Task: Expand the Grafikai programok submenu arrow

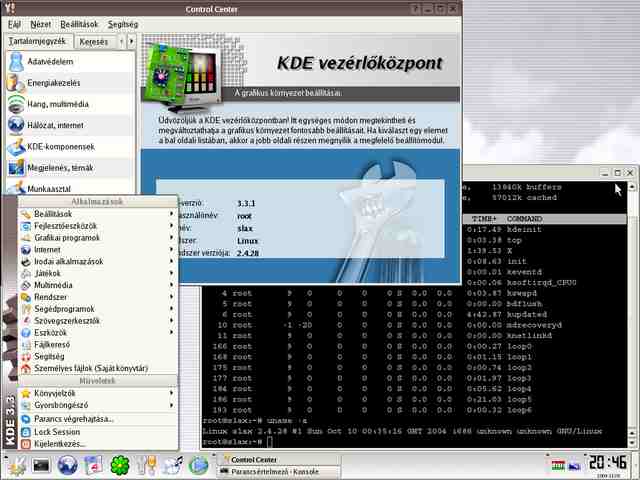Action: (171, 238)
